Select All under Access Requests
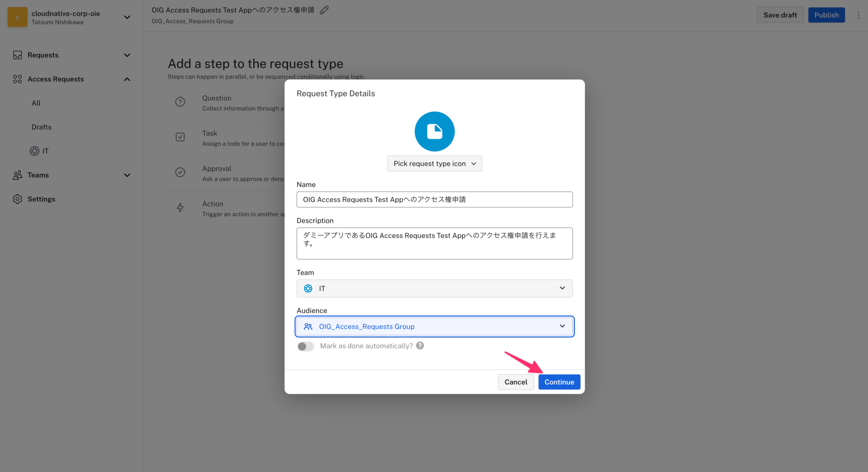 pos(36,103)
